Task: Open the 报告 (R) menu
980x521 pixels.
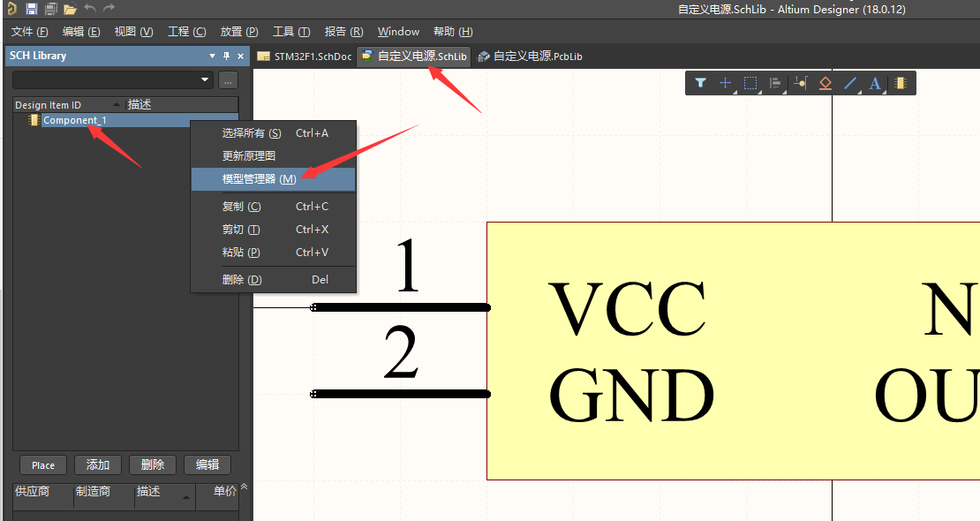Action: point(343,31)
